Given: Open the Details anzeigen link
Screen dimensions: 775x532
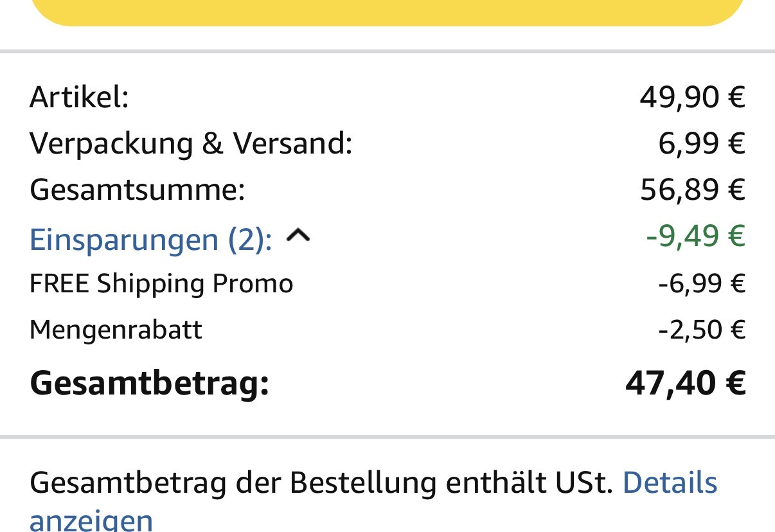Looking at the screenshot, I should (x=669, y=483).
